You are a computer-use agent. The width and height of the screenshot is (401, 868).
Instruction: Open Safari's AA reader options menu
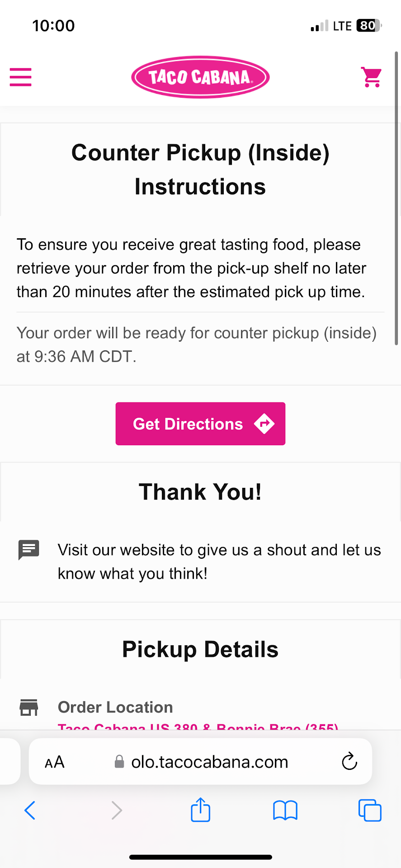coord(55,762)
